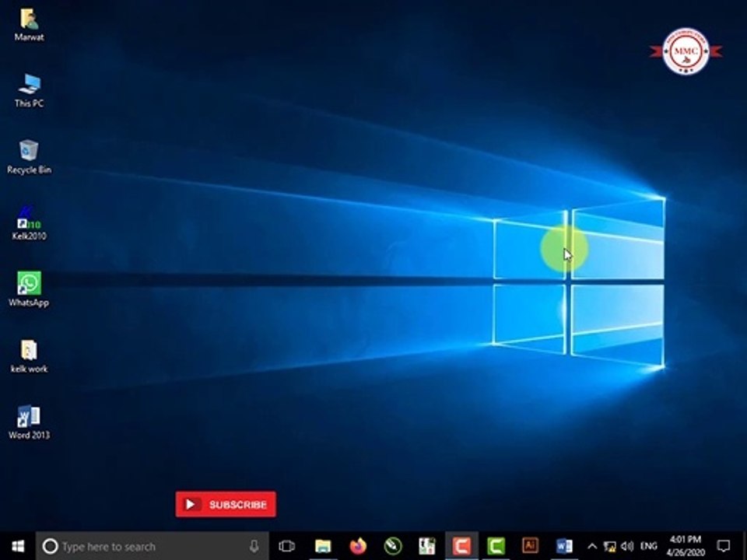Image resolution: width=747 pixels, height=560 pixels.
Task: Open Task View from the taskbar
Action: (x=287, y=546)
